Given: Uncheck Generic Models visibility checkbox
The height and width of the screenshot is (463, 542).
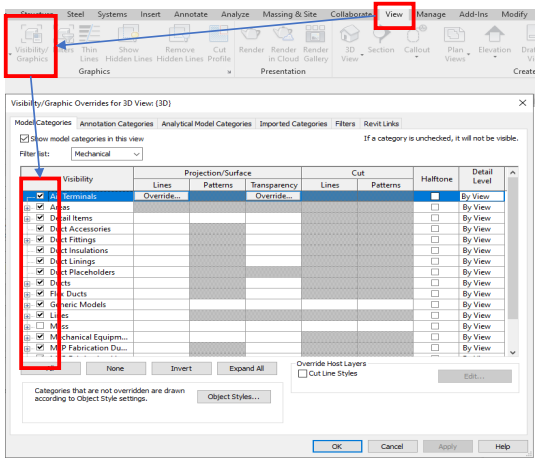Looking at the screenshot, I should coord(40,304).
